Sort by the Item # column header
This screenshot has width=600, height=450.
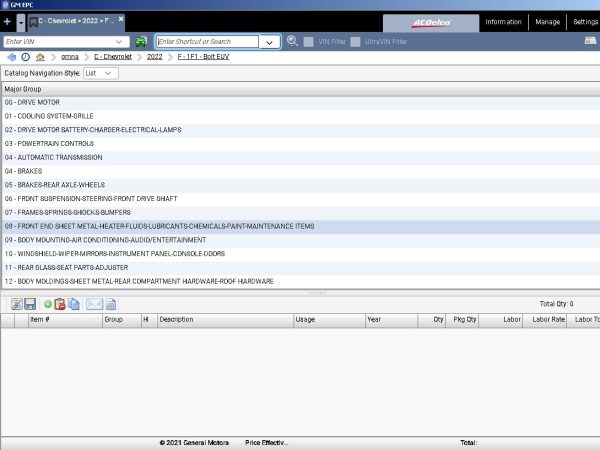[x=65, y=320]
